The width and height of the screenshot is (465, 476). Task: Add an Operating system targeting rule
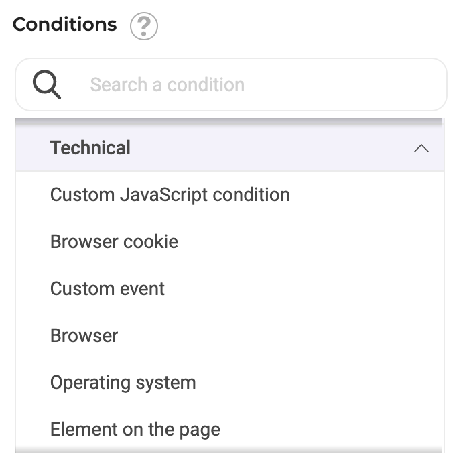tap(230, 382)
